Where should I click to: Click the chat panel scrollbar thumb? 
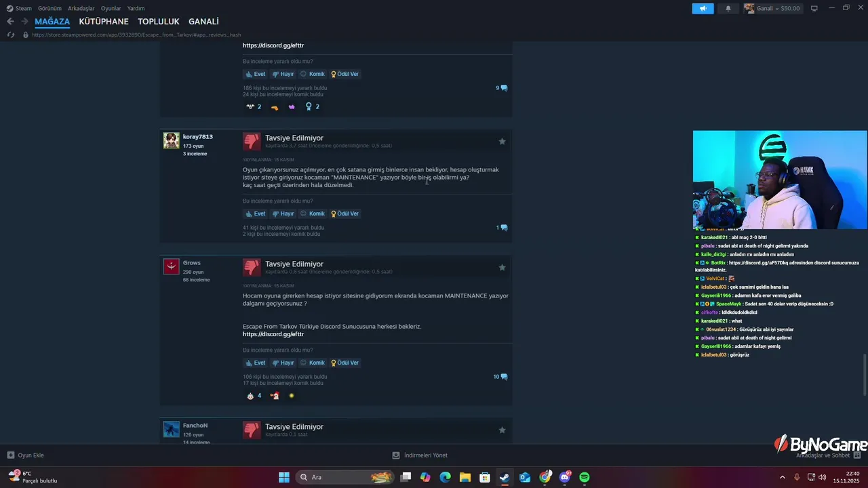click(864, 375)
